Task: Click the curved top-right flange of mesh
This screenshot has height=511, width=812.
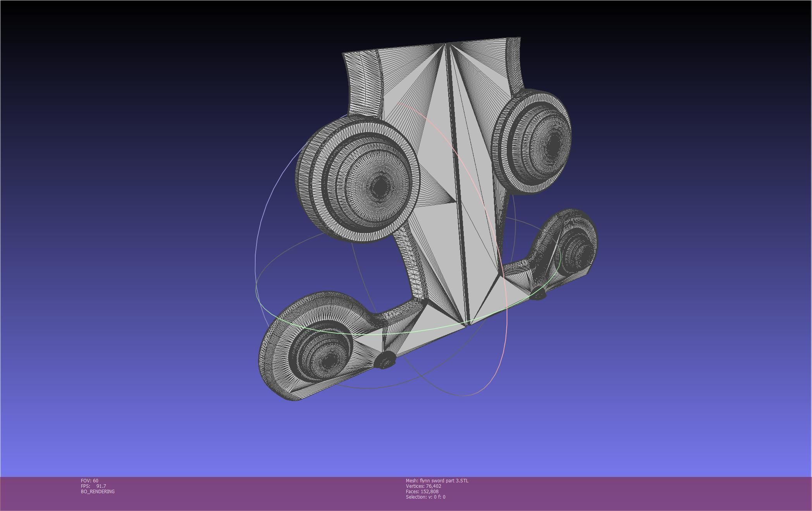Action: (x=513, y=62)
